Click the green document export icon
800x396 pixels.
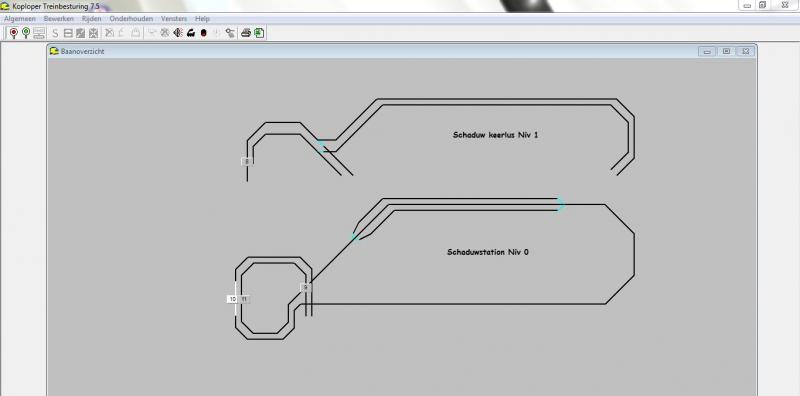(259, 33)
